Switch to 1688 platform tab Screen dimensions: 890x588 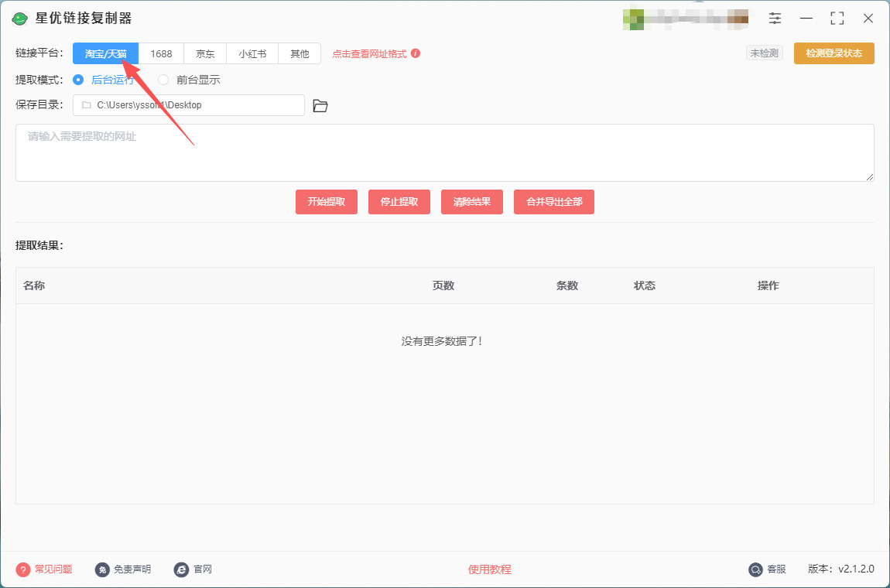click(161, 54)
